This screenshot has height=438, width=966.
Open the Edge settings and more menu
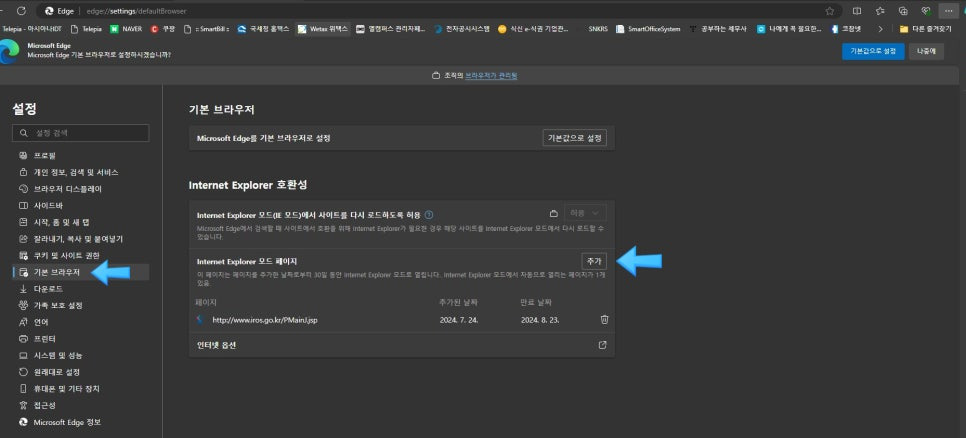[948, 11]
